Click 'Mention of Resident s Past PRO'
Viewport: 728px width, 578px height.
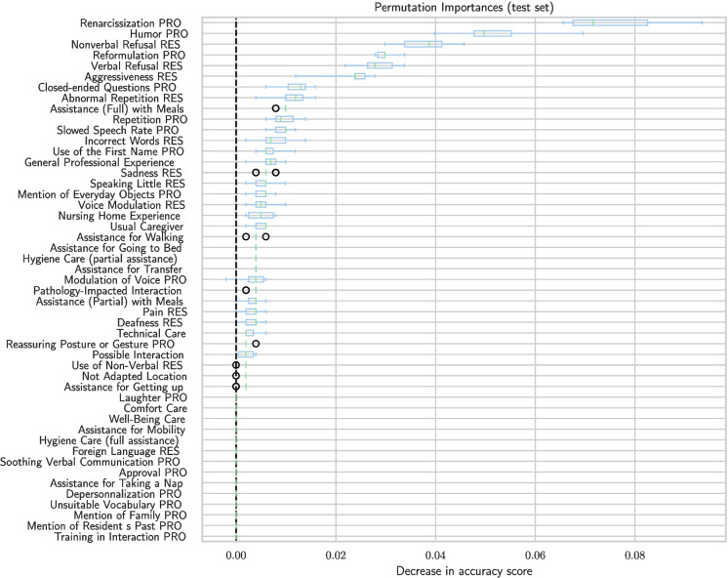[x=104, y=525]
